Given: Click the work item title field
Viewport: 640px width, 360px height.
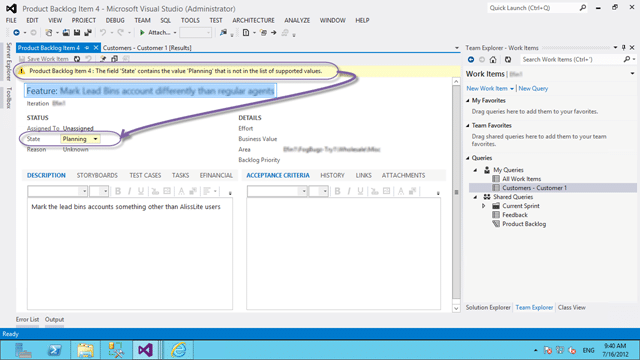Looking at the screenshot, I should [x=150, y=91].
